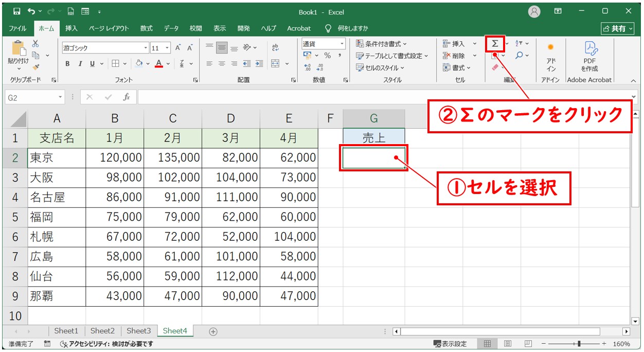This screenshot has width=644, height=352.
Task: Click the fill color bucket icon
Action: tap(139, 64)
